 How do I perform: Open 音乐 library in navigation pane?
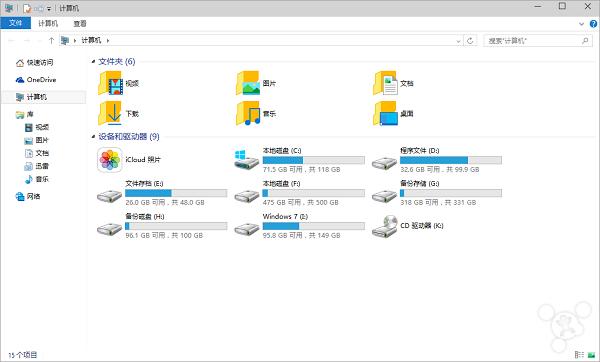pyautogui.click(x=42, y=179)
